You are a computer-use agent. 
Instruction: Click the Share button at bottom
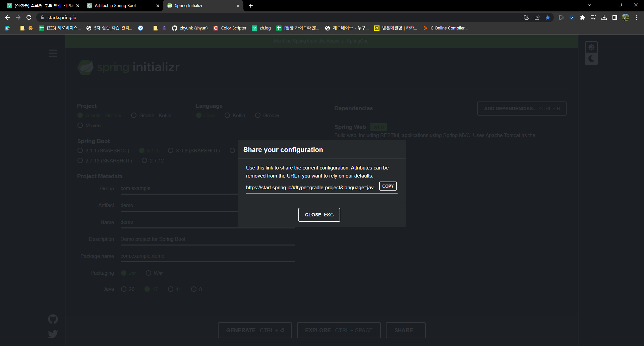[x=406, y=330]
